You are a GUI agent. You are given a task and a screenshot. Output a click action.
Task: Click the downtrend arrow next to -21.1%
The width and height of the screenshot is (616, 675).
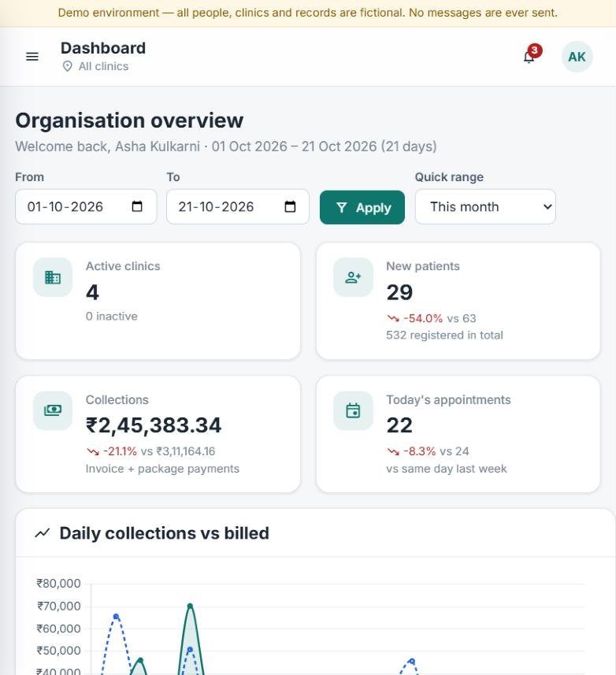pyautogui.click(x=92, y=451)
